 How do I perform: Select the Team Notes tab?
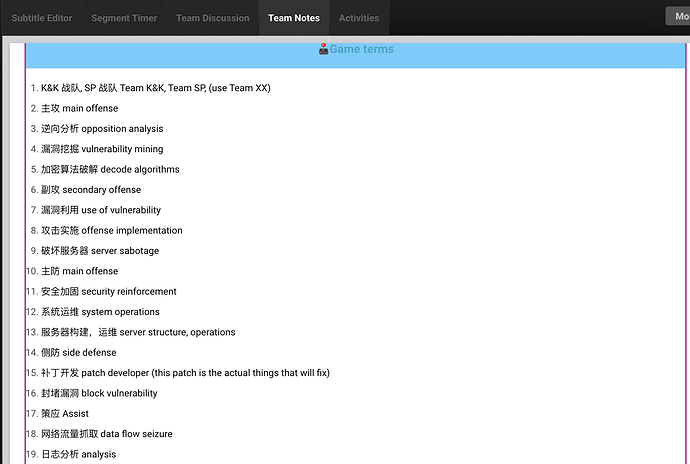(x=293, y=18)
